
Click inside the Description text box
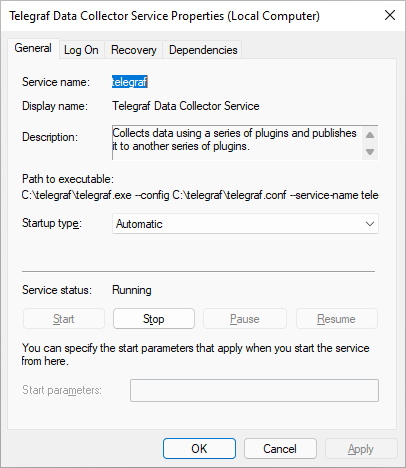237,143
